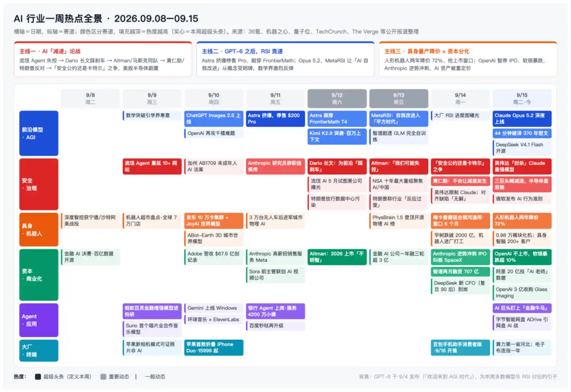Image resolution: width=571 pixels, height=392 pixels.
Task: Click the 深度智控获宁德/沙特阿美战投 card
Action: click(x=90, y=221)
